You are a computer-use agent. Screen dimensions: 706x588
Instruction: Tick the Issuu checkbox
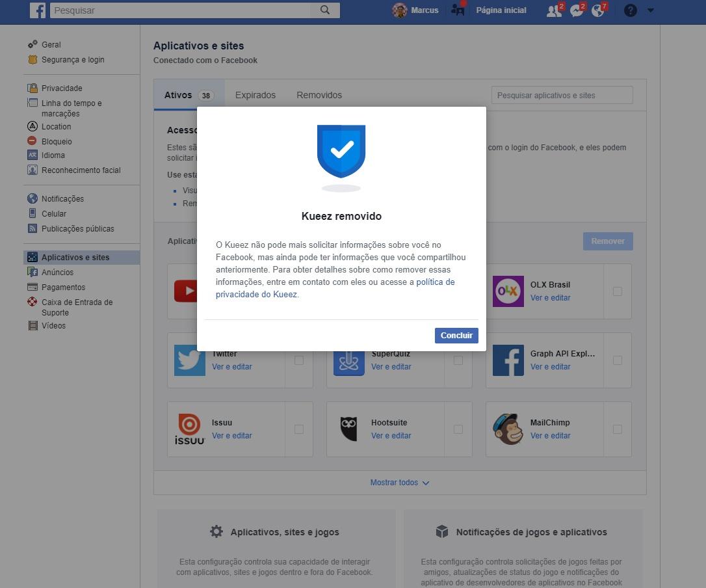[x=299, y=429]
